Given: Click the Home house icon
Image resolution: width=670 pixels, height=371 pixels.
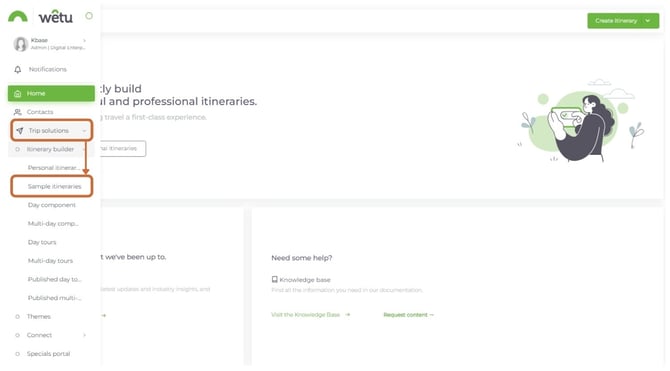Looking at the screenshot, I should pyautogui.click(x=18, y=93).
